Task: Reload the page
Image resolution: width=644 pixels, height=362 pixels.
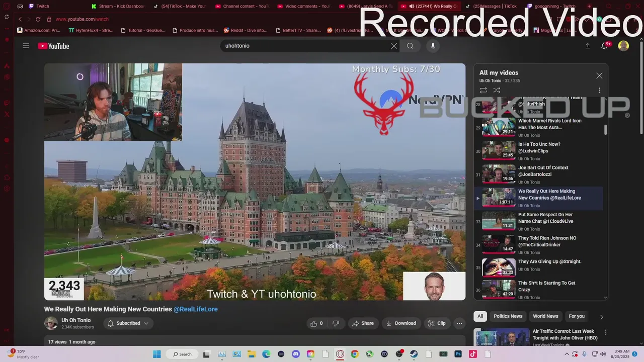Action: (x=38, y=19)
